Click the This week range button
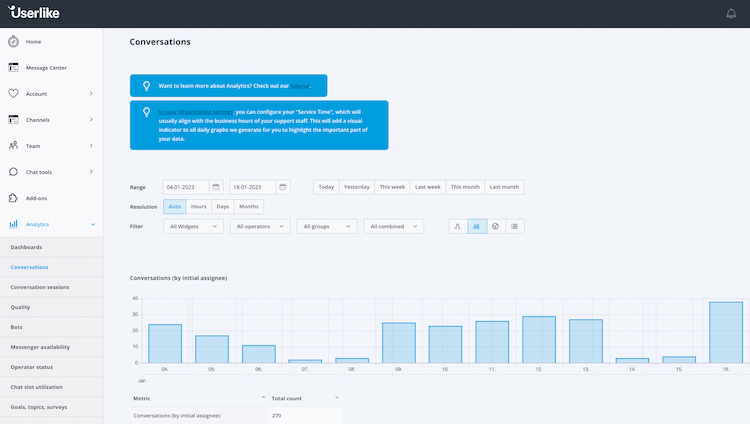This screenshot has height=424, width=750. tap(392, 187)
